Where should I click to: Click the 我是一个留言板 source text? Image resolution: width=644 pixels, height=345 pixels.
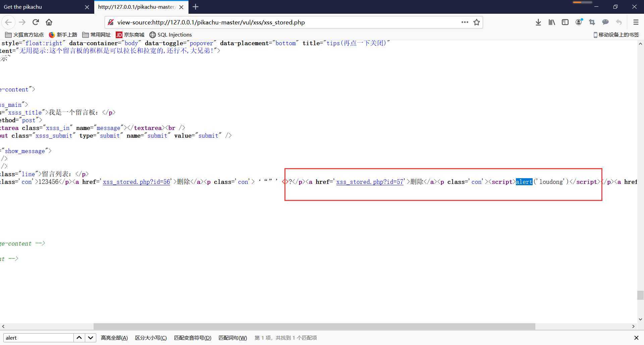(73, 113)
